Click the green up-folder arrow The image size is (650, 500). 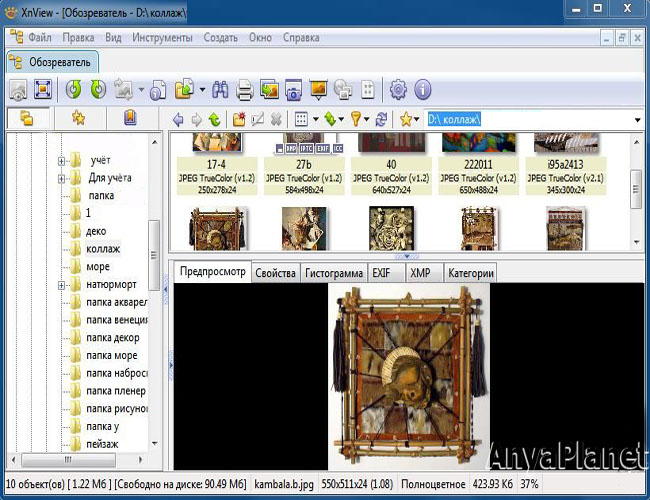214,119
